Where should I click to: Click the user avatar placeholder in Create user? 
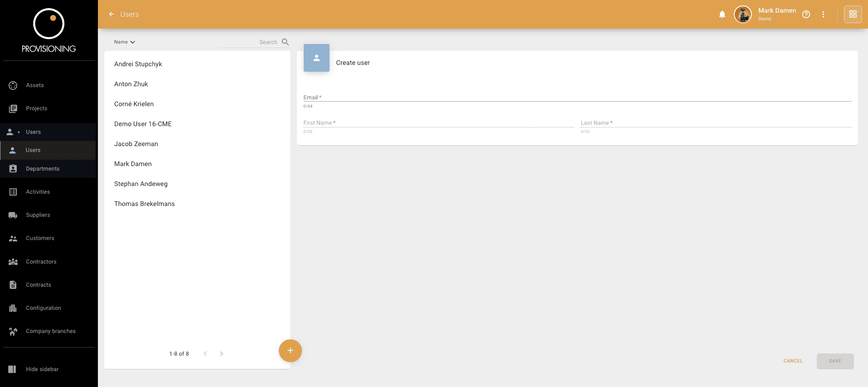point(316,58)
